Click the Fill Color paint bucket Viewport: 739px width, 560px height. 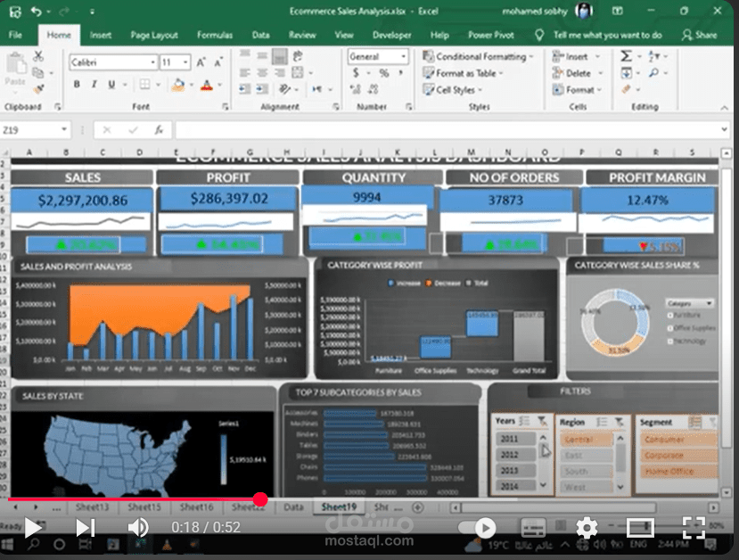(178, 85)
